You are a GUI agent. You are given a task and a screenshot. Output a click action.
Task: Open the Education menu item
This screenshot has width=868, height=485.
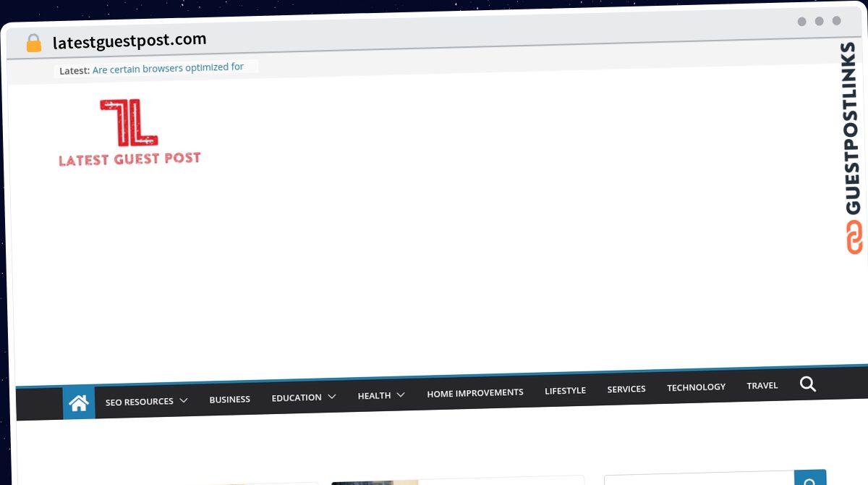pos(297,397)
